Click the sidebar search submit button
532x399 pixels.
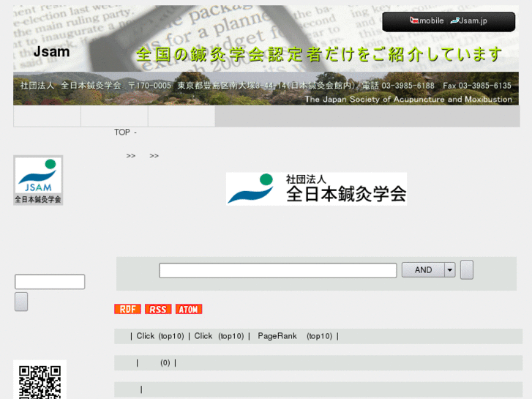coord(21,302)
